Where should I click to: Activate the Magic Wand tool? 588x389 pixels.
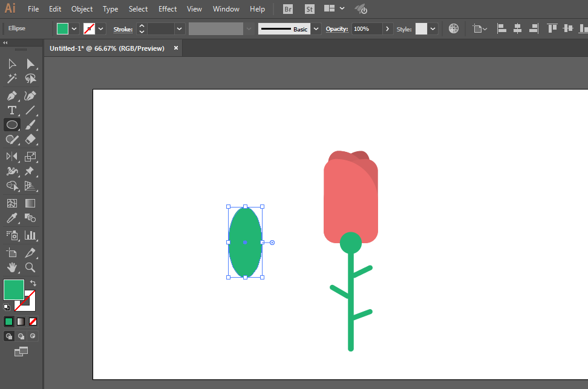coord(11,79)
